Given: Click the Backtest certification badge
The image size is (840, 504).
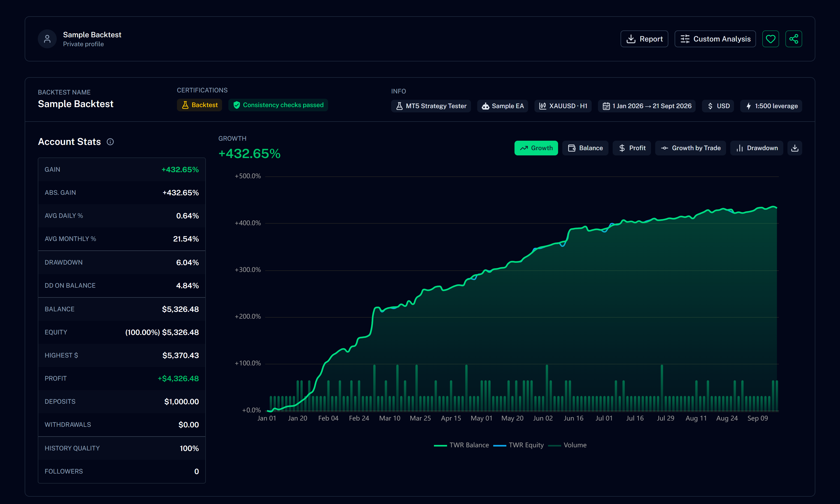Looking at the screenshot, I should pyautogui.click(x=199, y=105).
